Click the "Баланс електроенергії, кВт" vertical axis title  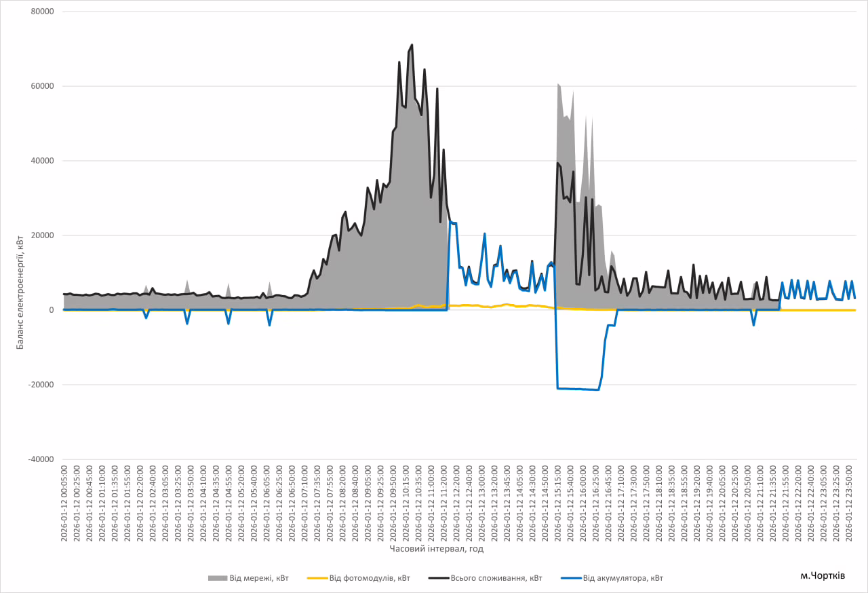(20, 292)
